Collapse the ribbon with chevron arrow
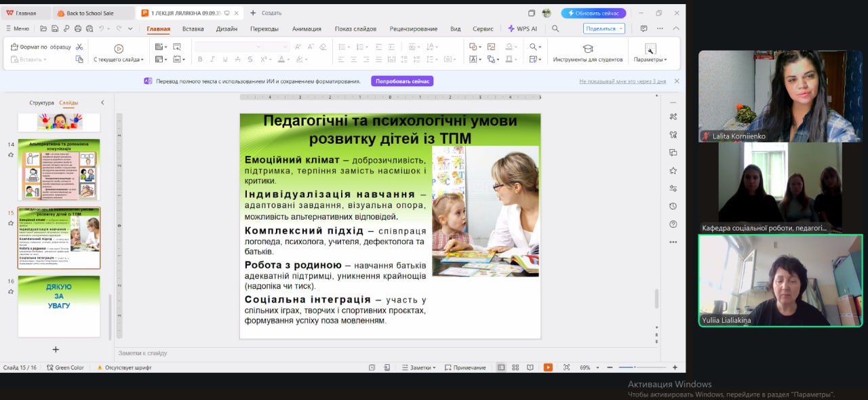The height and width of the screenshot is (400, 868). pyautogui.click(x=676, y=28)
